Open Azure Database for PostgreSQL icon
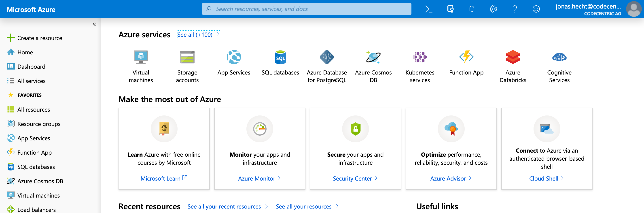 pyautogui.click(x=327, y=57)
